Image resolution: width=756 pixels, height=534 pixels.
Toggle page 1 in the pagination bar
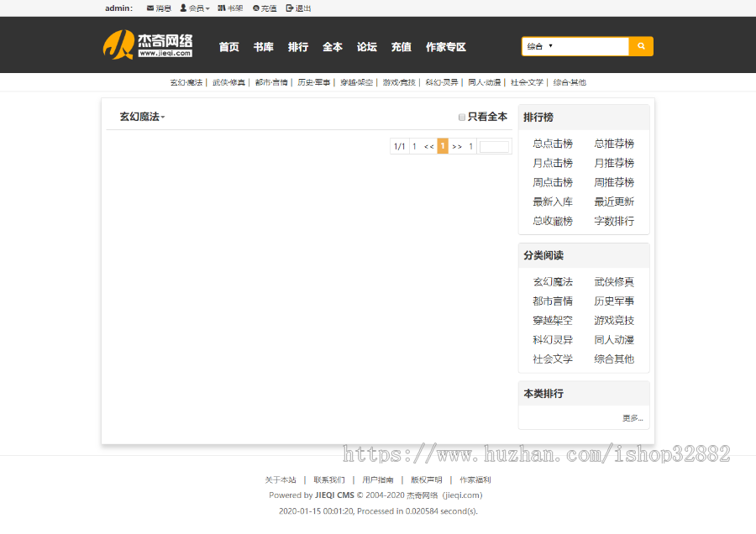443,146
